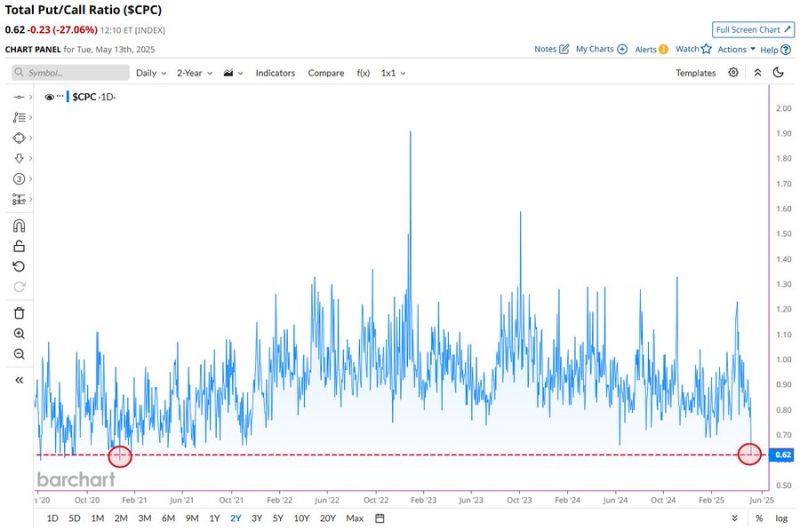Delete drawings with the trash icon
Image resolution: width=800 pixels, height=529 pixels.
19,313
